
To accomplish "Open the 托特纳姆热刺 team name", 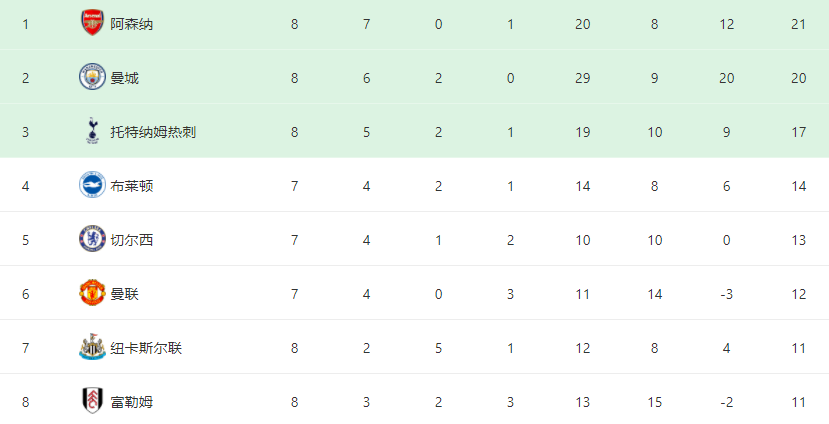I will (x=153, y=132).
